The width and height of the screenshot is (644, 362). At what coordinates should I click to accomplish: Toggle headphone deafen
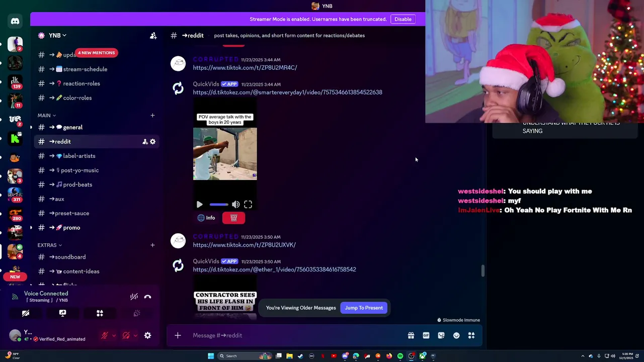pyautogui.click(x=126, y=335)
